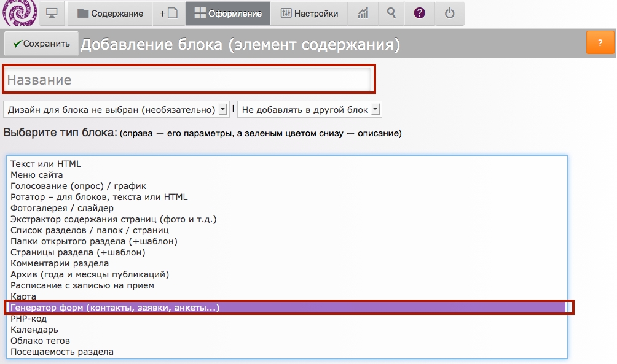Select 'Генератор форм' list option

(x=115, y=307)
